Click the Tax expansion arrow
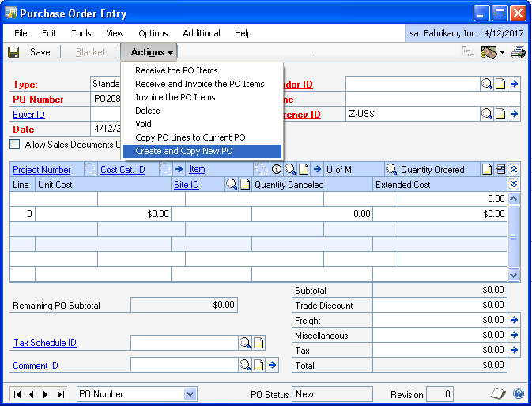This screenshot has width=532, height=406. [x=515, y=349]
